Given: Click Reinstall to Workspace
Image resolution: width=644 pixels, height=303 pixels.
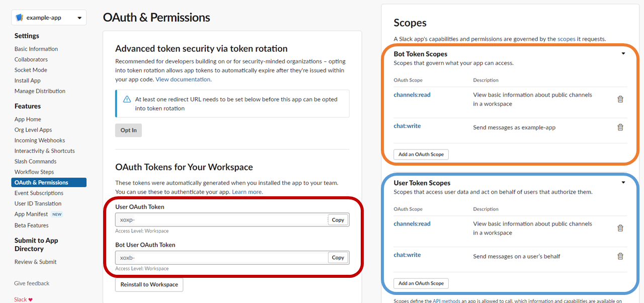Looking at the screenshot, I should (x=149, y=285).
